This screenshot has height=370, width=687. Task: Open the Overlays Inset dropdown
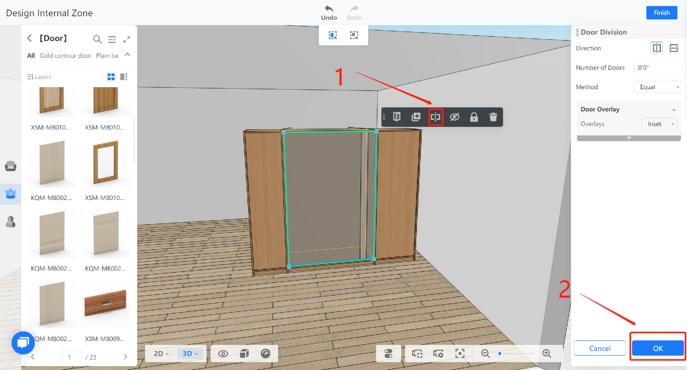pyautogui.click(x=660, y=124)
